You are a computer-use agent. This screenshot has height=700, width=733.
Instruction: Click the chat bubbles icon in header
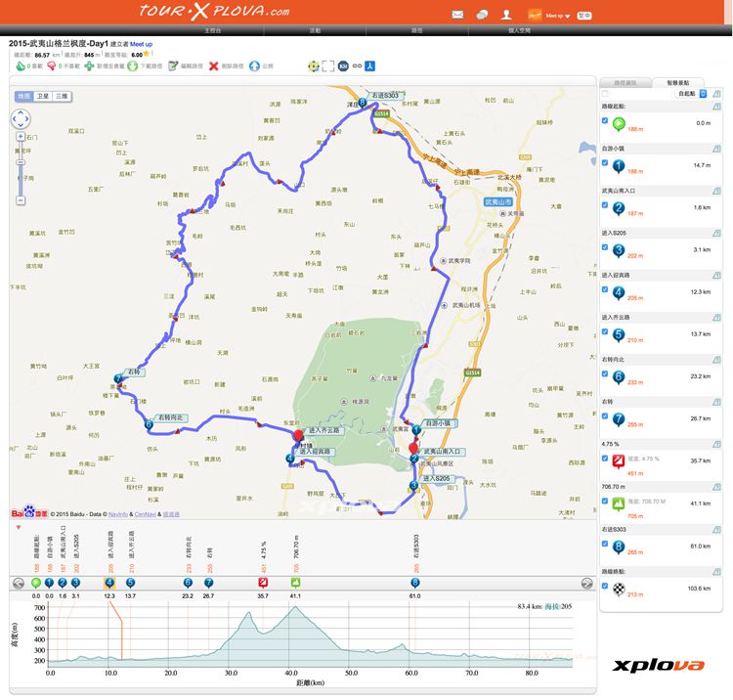[482, 15]
